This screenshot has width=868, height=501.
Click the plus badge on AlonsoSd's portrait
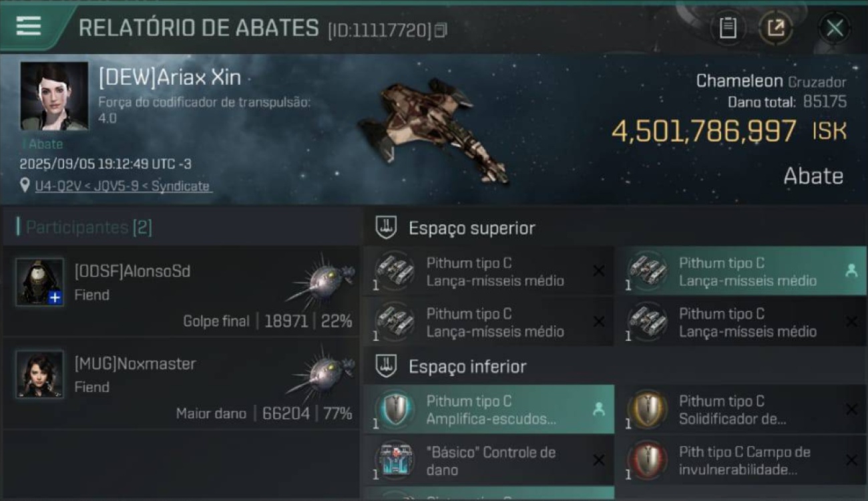(x=55, y=298)
